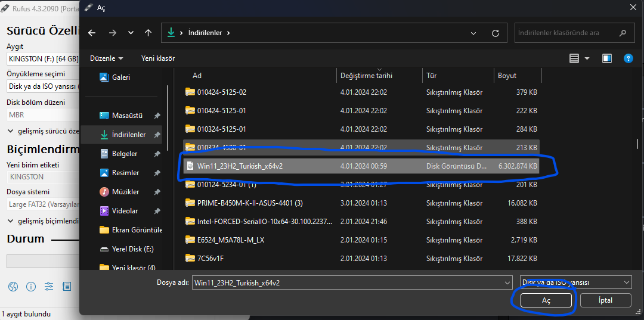The image size is (644, 320).
Task: Sort by the Tür column header
Action: [431, 76]
